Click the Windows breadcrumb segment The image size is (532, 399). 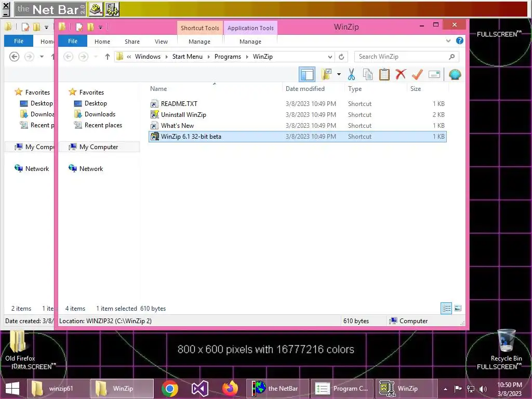pos(148,57)
